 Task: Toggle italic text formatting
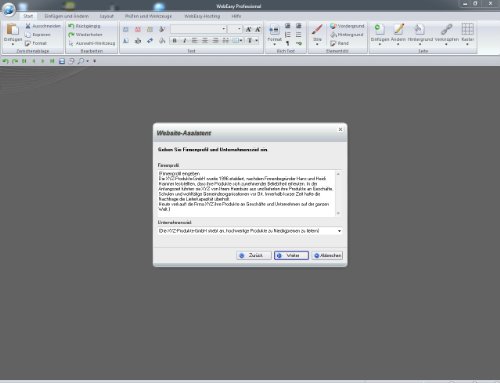[185, 41]
